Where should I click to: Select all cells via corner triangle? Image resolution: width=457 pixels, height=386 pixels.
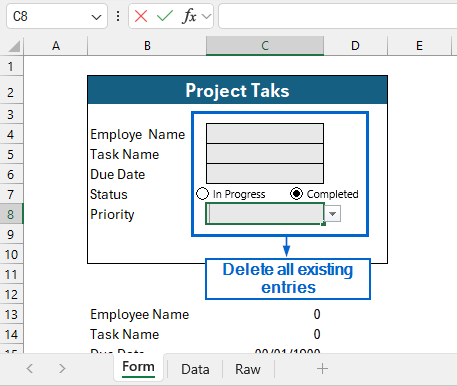14,46
